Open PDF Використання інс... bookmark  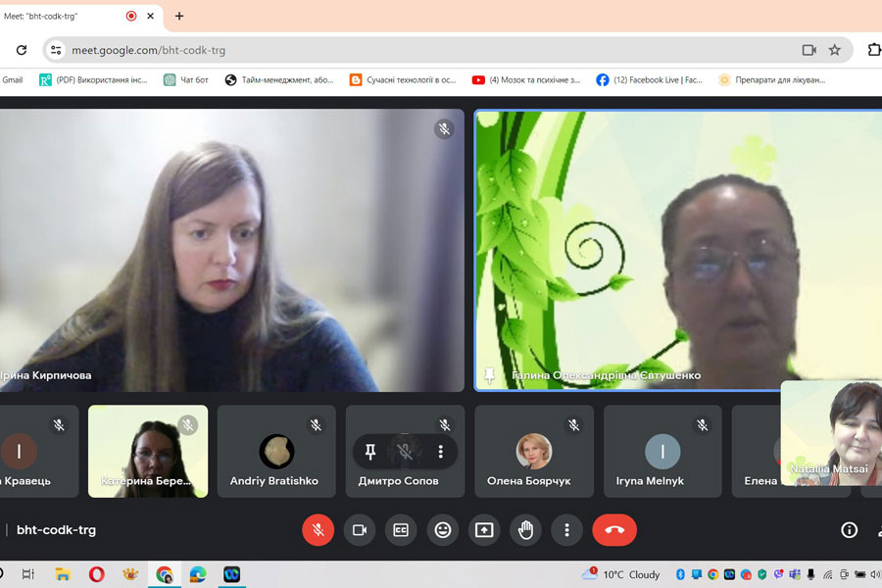[93, 80]
